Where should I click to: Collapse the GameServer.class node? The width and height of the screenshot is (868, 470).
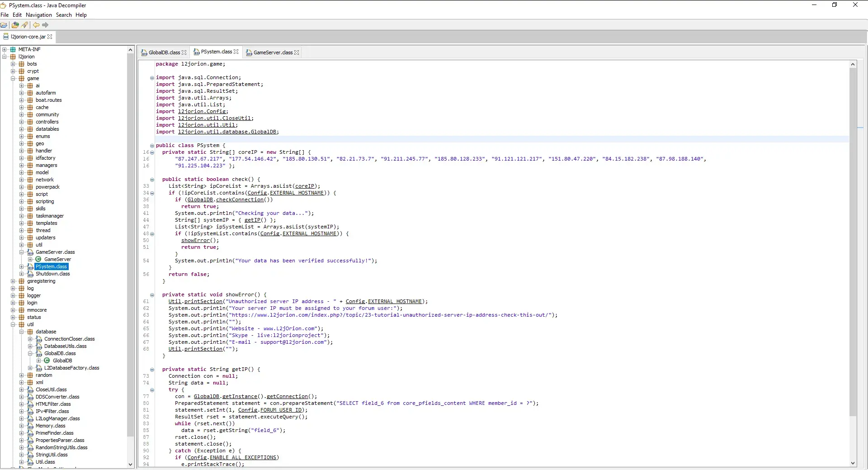point(22,252)
